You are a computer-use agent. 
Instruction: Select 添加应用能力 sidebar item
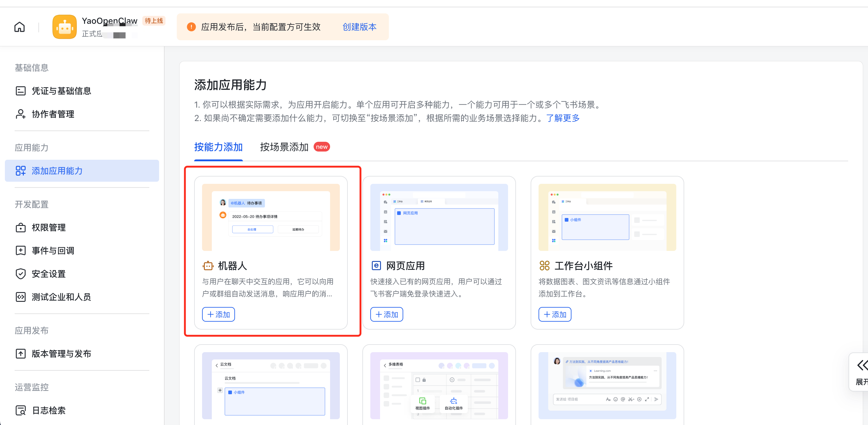pos(57,171)
